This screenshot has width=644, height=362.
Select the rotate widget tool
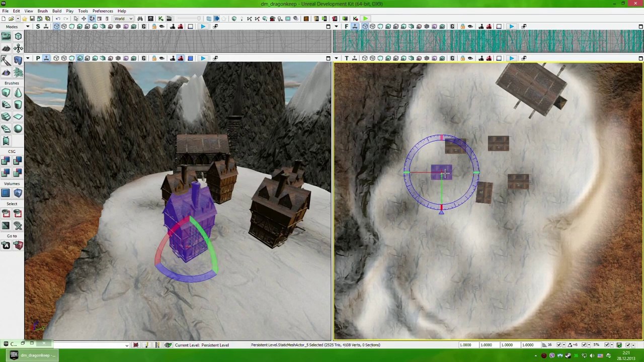point(92,19)
